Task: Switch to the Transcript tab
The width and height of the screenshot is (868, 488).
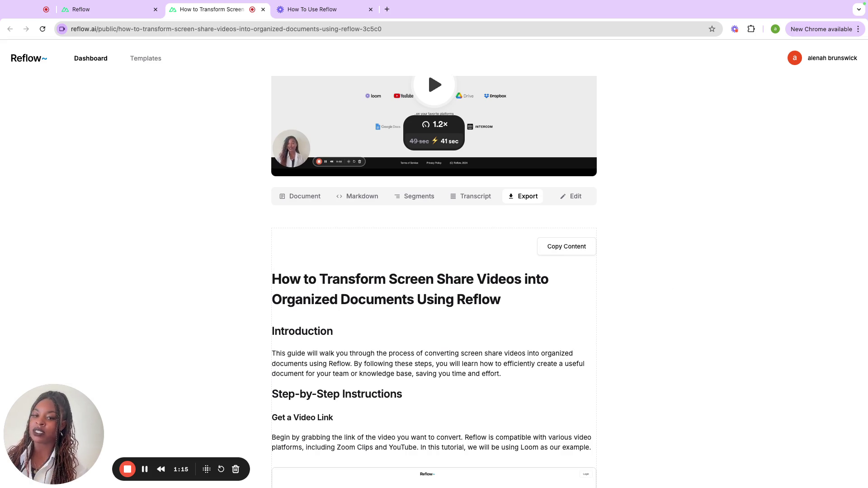Action: click(x=471, y=196)
